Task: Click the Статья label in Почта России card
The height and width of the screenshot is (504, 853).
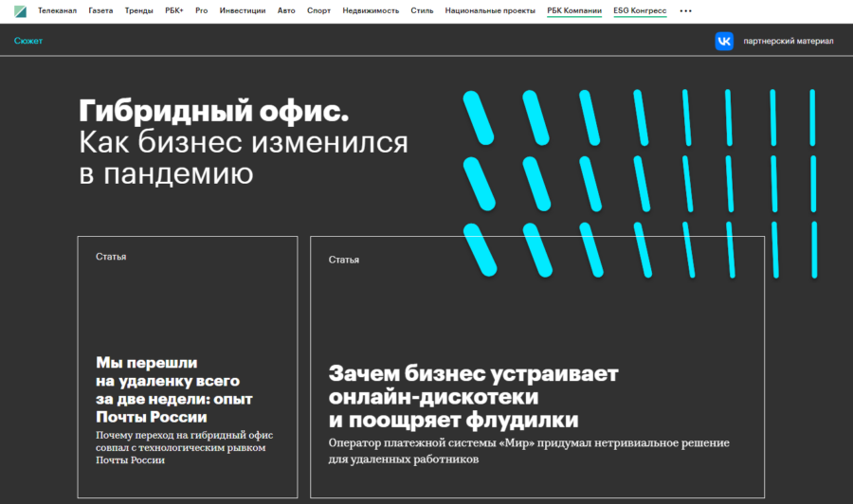Action: pos(111,257)
